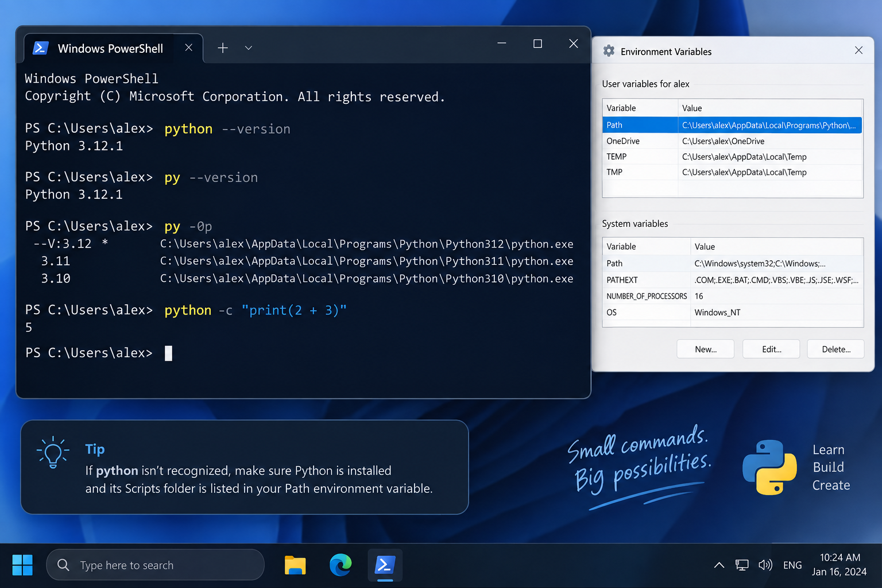Select the system Path variable row
This screenshot has height=588, width=882.
tap(732, 264)
